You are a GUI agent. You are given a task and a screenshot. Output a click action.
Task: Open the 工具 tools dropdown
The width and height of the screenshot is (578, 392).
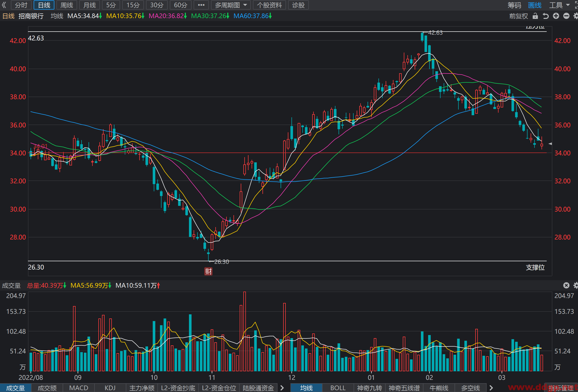[559, 5]
